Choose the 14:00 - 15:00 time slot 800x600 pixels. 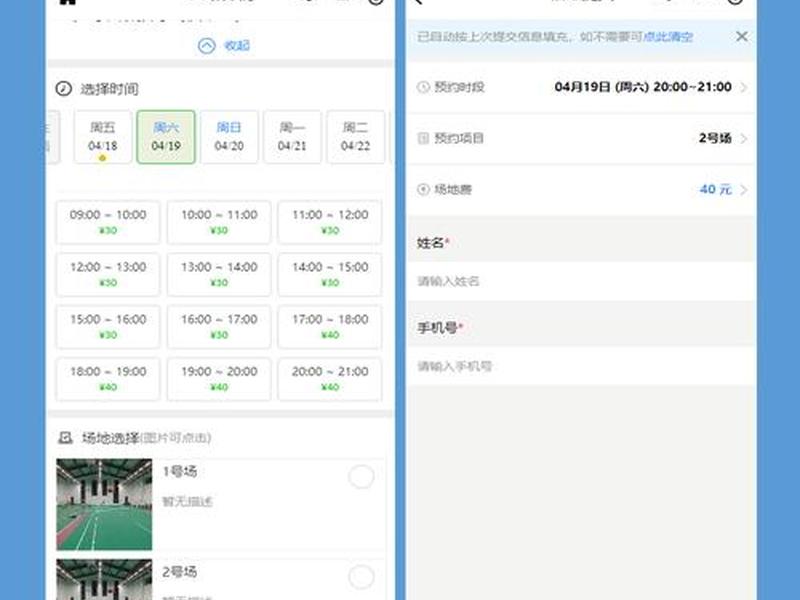[x=330, y=274]
